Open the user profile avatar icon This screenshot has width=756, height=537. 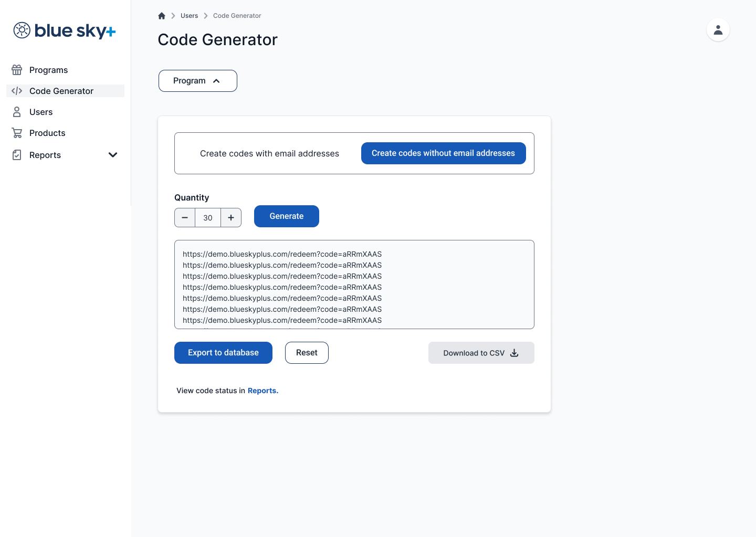[x=718, y=30]
